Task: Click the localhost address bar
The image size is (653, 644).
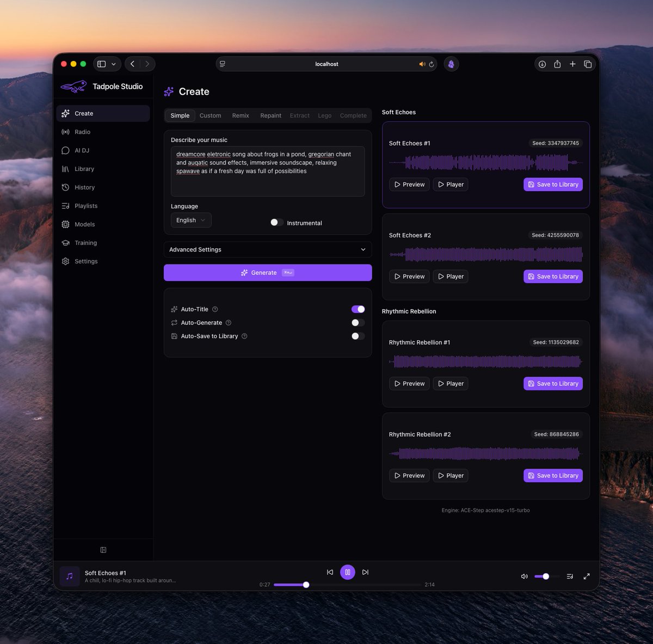Action: click(x=326, y=64)
